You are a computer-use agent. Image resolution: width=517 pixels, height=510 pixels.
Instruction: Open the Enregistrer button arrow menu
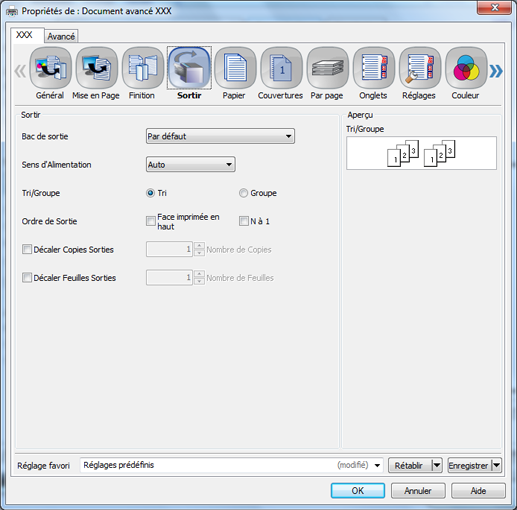496,465
